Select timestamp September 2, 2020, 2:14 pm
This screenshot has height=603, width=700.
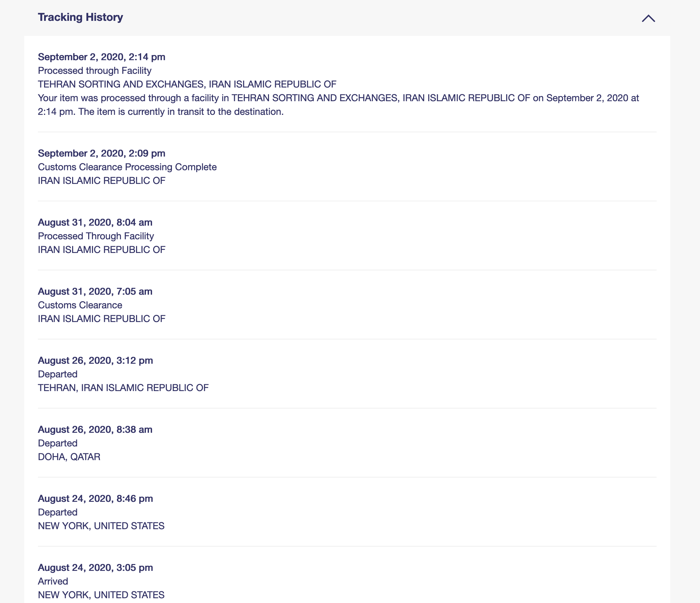point(102,57)
